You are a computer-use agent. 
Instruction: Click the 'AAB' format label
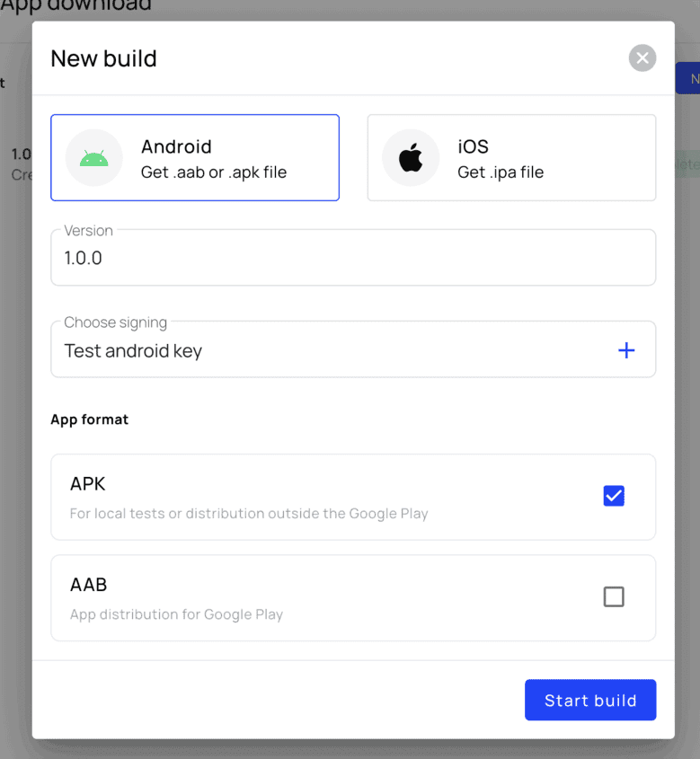click(x=89, y=585)
